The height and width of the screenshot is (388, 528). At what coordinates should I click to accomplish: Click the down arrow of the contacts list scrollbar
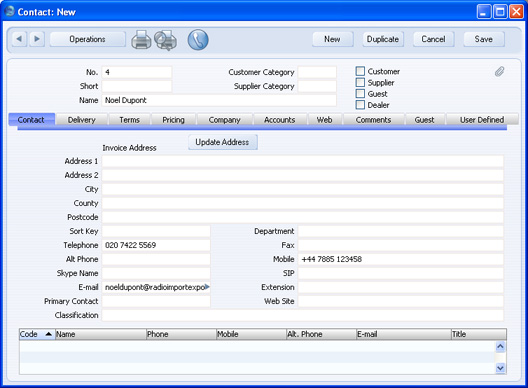500,368
